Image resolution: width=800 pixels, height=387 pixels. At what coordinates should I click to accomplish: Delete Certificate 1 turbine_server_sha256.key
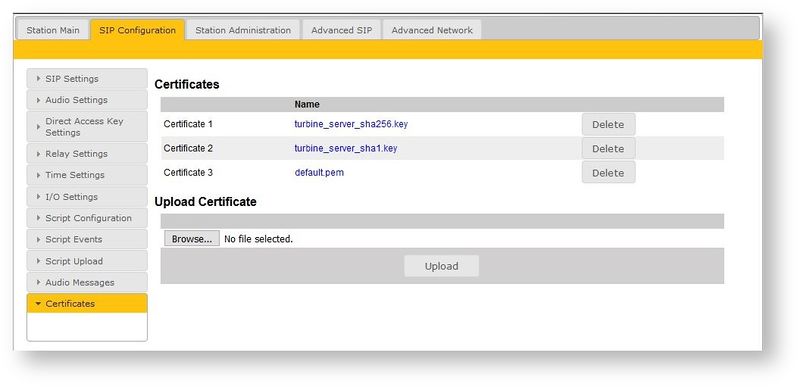coord(608,124)
